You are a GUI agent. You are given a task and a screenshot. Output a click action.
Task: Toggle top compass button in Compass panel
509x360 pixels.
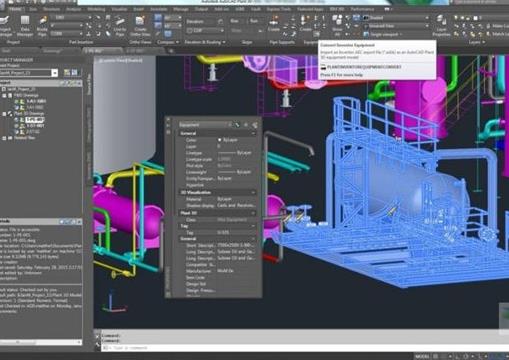[158, 18]
